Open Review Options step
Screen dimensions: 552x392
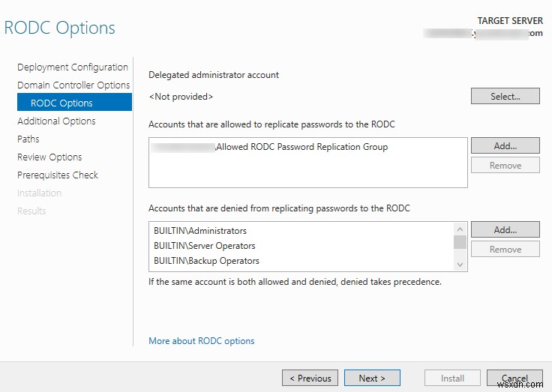[x=49, y=157]
